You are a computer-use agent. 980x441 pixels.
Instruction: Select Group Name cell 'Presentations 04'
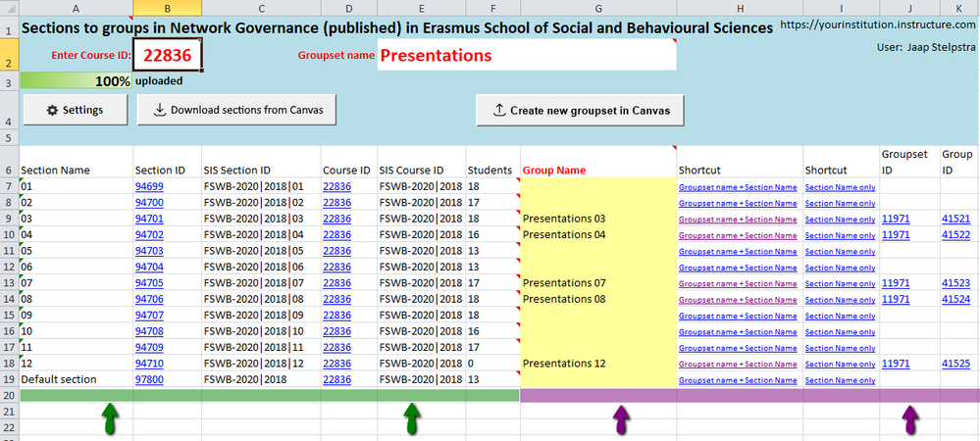598,235
